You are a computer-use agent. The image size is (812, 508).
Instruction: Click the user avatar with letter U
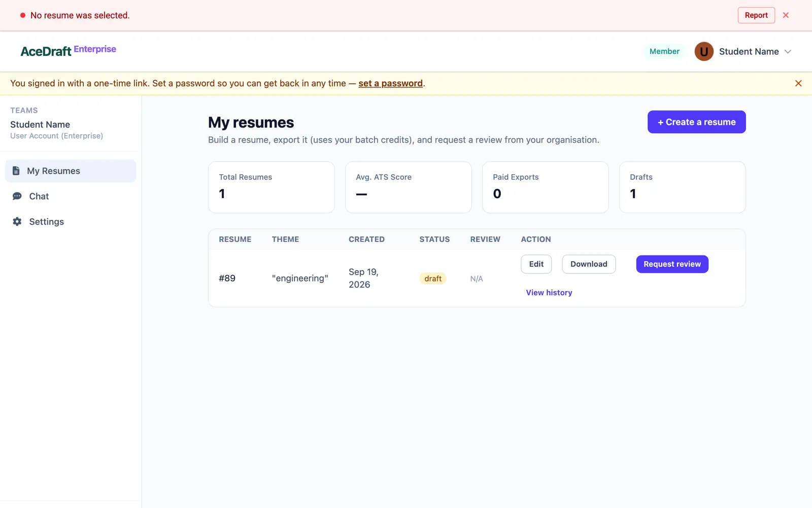tap(704, 51)
